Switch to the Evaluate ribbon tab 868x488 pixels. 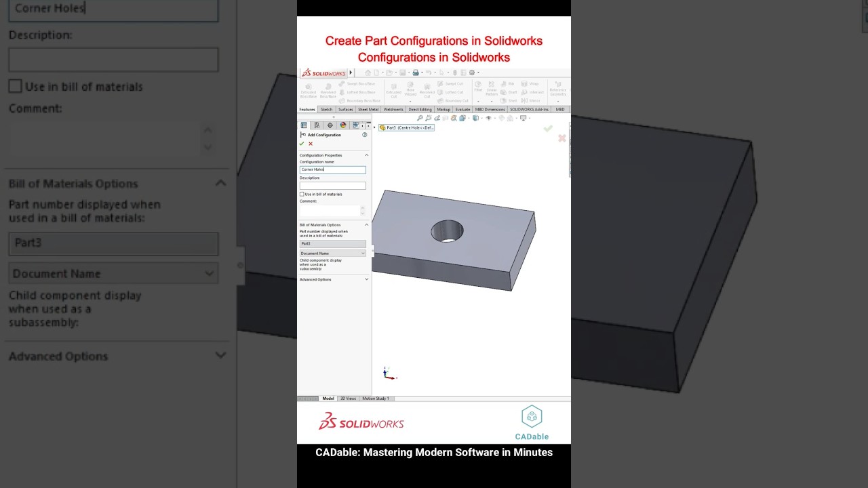[x=462, y=109]
